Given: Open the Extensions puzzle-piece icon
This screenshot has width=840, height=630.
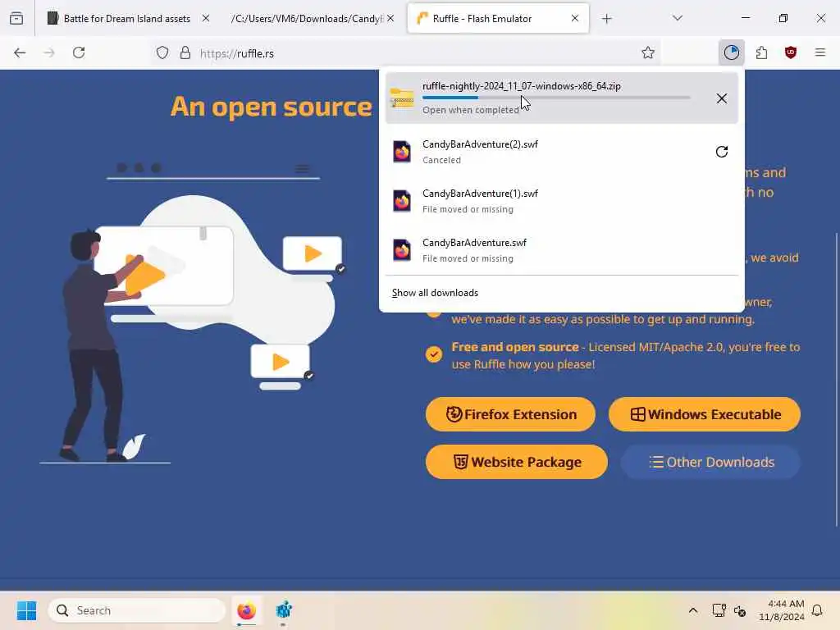Looking at the screenshot, I should click(761, 52).
